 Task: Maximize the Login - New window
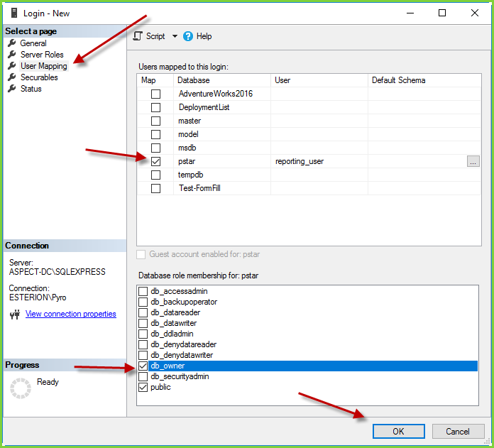pos(442,13)
